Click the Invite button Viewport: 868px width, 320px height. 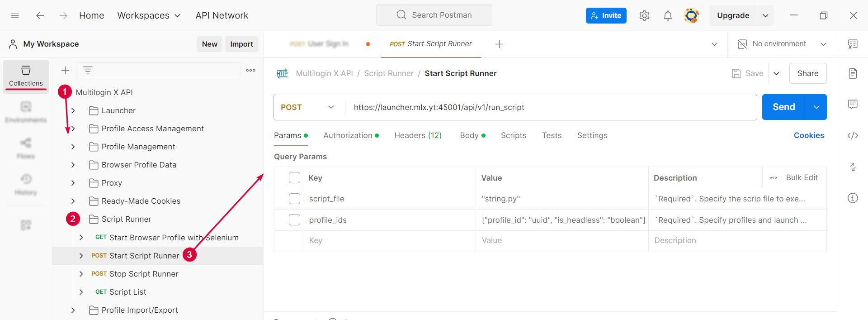click(606, 15)
